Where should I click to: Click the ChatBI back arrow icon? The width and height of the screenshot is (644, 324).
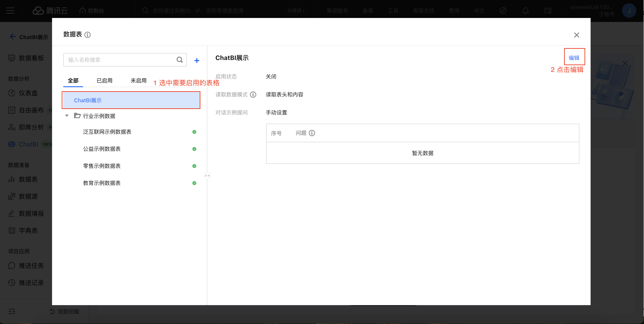pyautogui.click(x=13, y=37)
